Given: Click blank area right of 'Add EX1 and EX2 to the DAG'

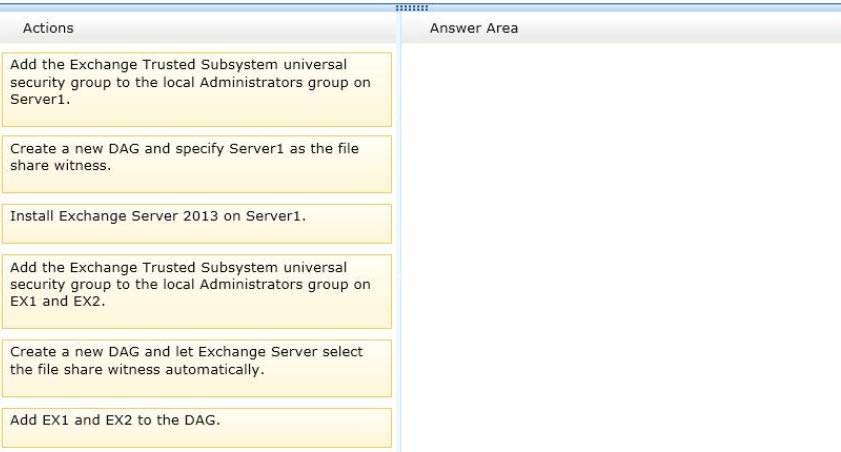Looking at the screenshot, I should click(x=305, y=420).
